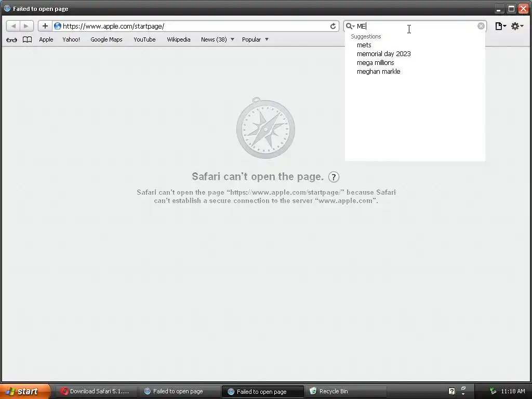This screenshot has width=532, height=399.
Task: Open the Google Maps bookmark
Action: [x=106, y=39]
